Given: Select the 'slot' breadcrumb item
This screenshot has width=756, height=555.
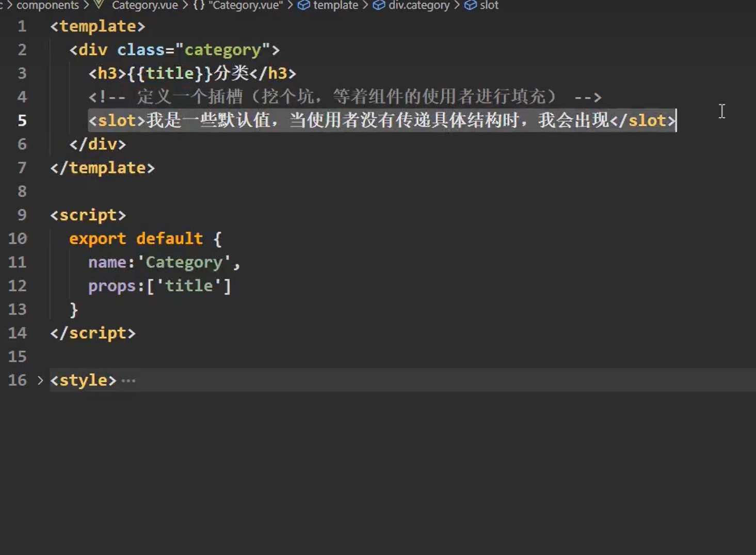Looking at the screenshot, I should click(489, 5).
